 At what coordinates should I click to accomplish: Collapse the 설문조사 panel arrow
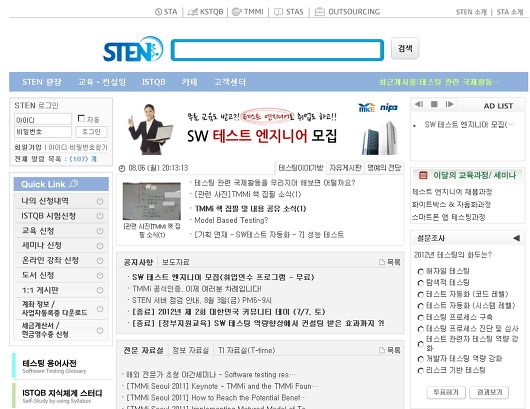tap(516, 238)
